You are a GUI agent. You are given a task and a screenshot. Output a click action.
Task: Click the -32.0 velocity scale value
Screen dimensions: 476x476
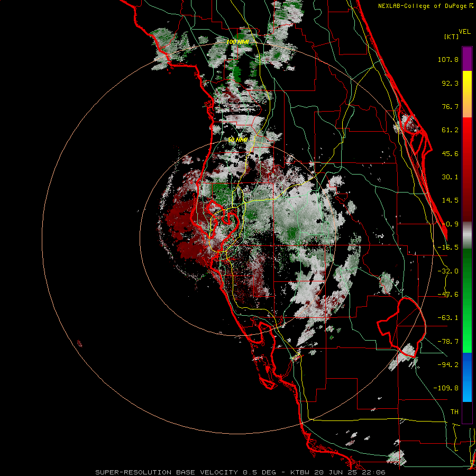point(448,271)
